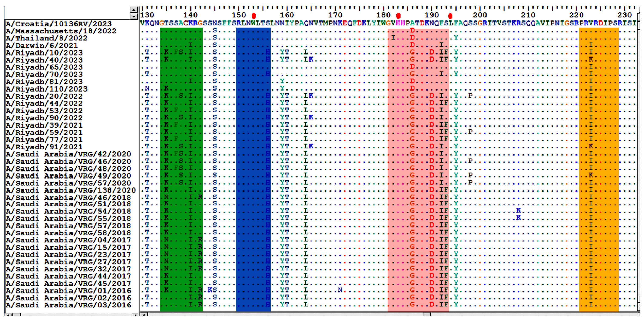Image resolution: width=644 pixels, height=320 pixels.
Task: Select the A/Croatia/10136RV/2023 reference sequence name
Action: (x=59, y=24)
